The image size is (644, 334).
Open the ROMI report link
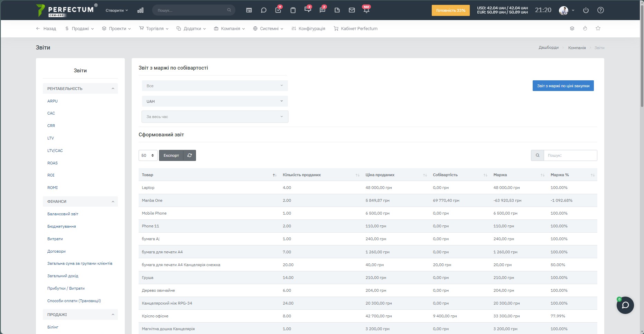53,188
